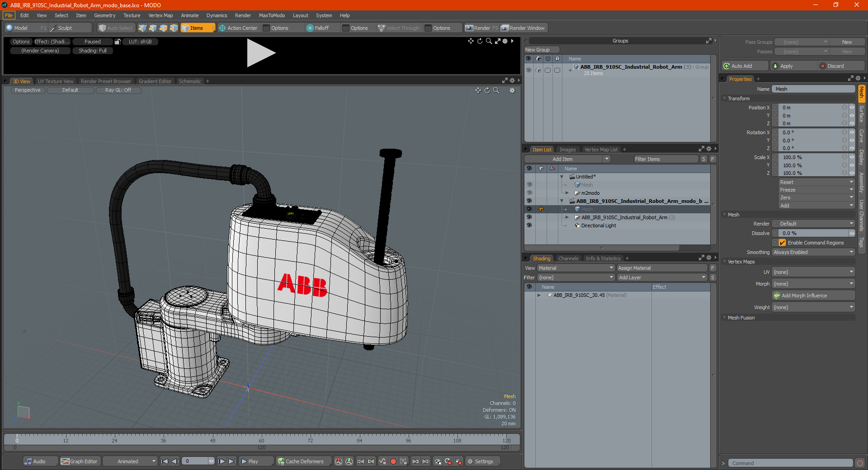Go to the first frame
This screenshot has height=470, width=868.
point(165,461)
